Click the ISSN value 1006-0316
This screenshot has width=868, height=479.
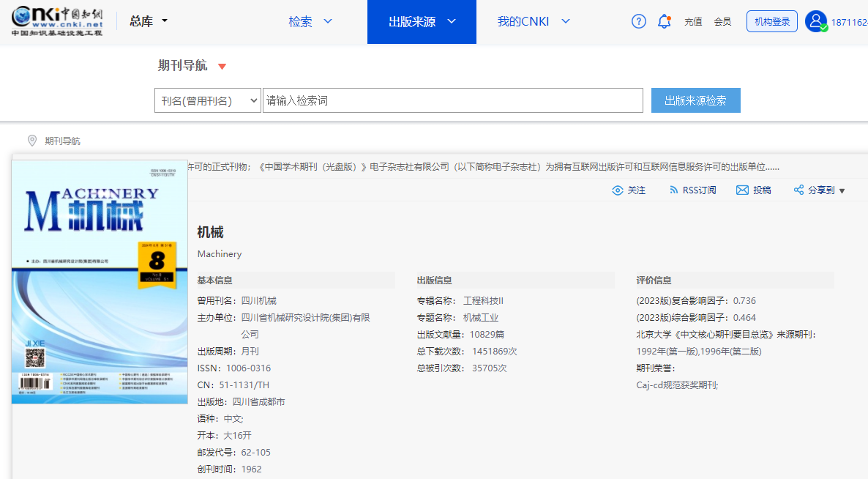(249, 368)
